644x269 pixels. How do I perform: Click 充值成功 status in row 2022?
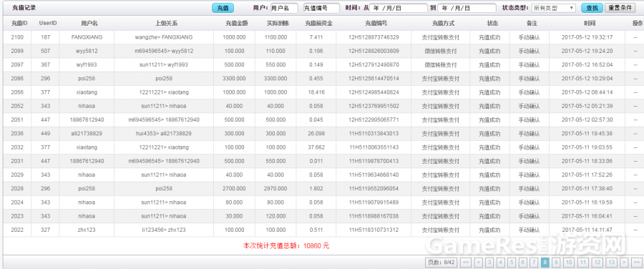tap(489, 230)
